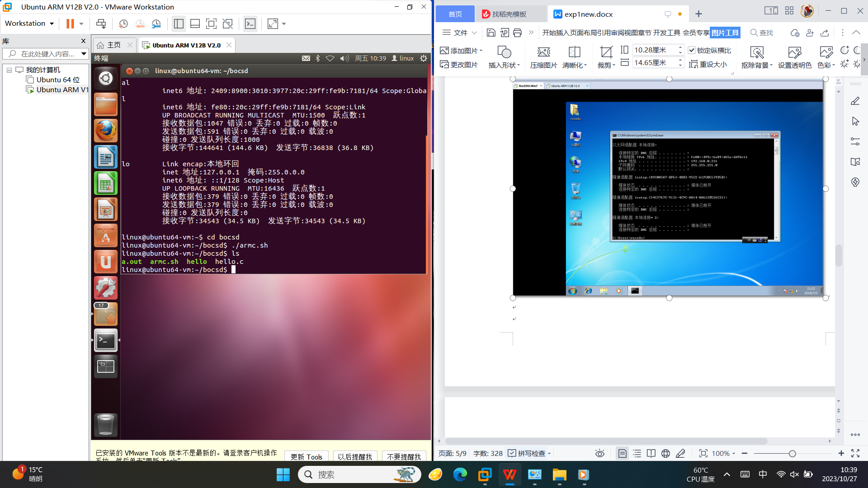Toggle eye-protection mode icon in status bar

click(599, 453)
